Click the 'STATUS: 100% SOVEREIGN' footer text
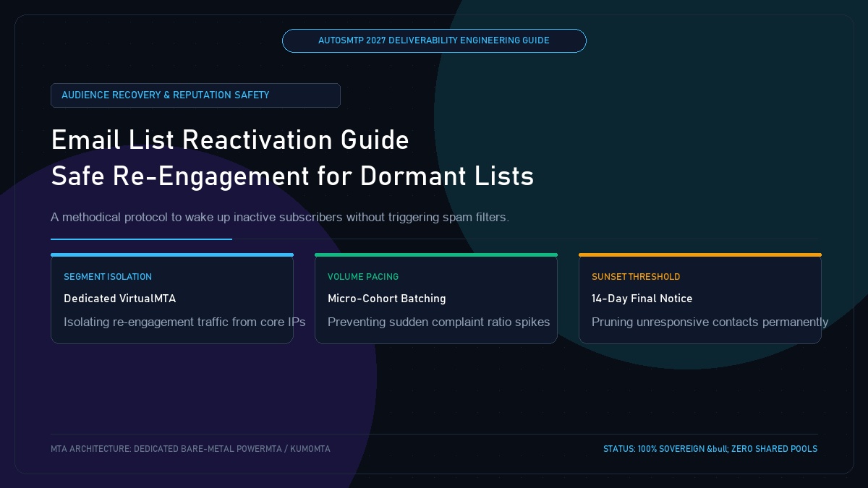 [x=710, y=449]
